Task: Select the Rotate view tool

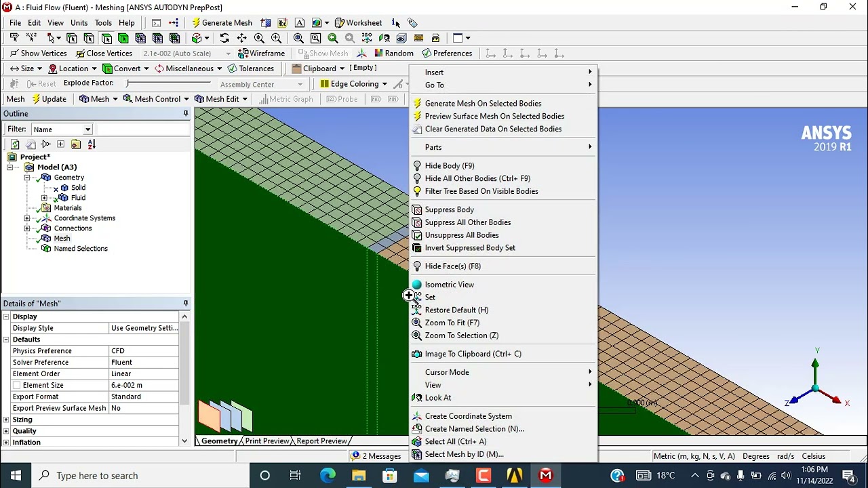Action: pos(224,38)
